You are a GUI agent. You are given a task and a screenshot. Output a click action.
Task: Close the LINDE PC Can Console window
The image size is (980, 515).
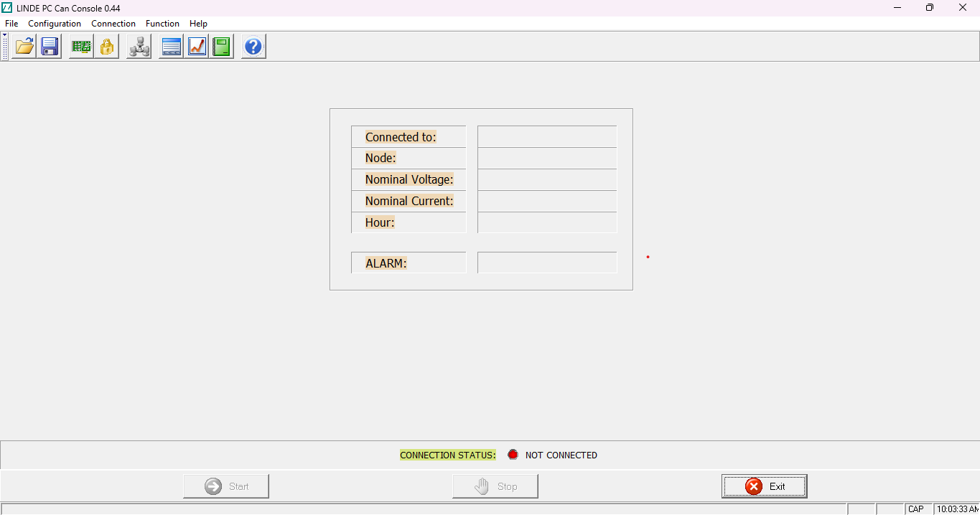coord(963,8)
